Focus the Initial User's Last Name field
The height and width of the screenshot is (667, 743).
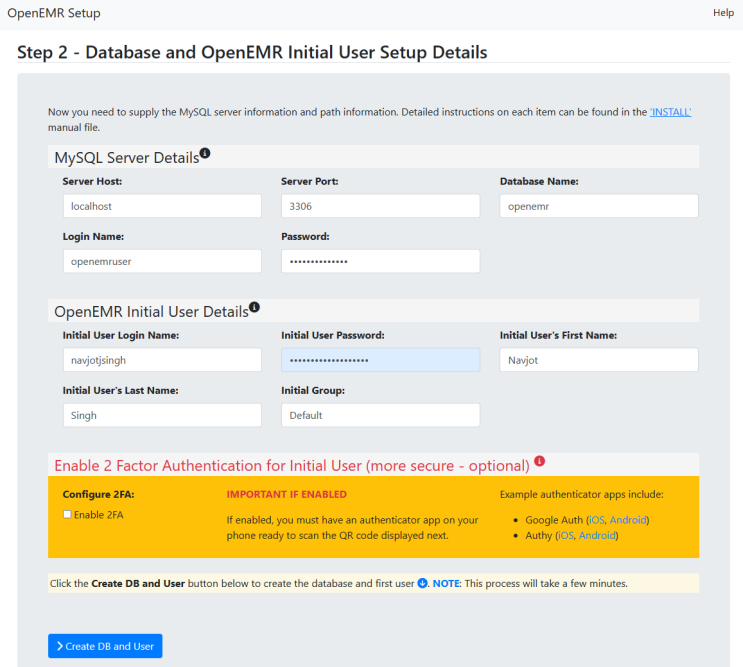[x=162, y=415]
